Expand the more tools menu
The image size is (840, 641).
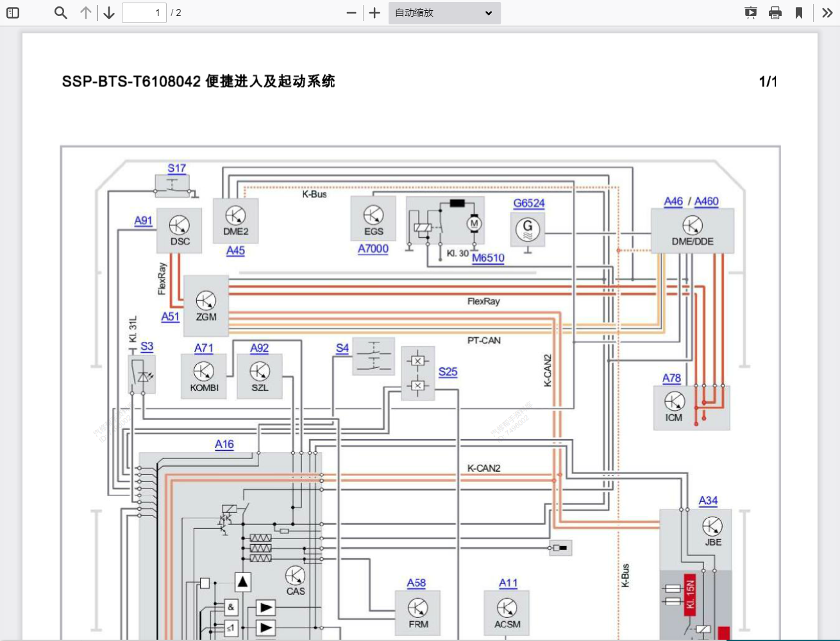[x=827, y=13]
